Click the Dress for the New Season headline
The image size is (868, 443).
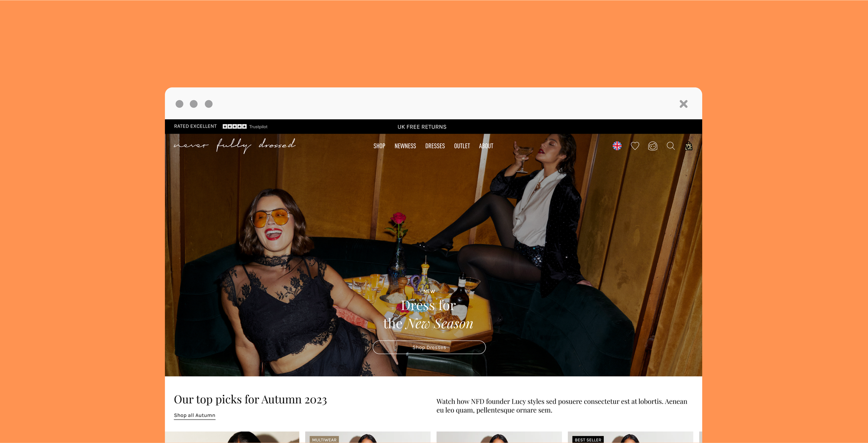[x=428, y=315]
